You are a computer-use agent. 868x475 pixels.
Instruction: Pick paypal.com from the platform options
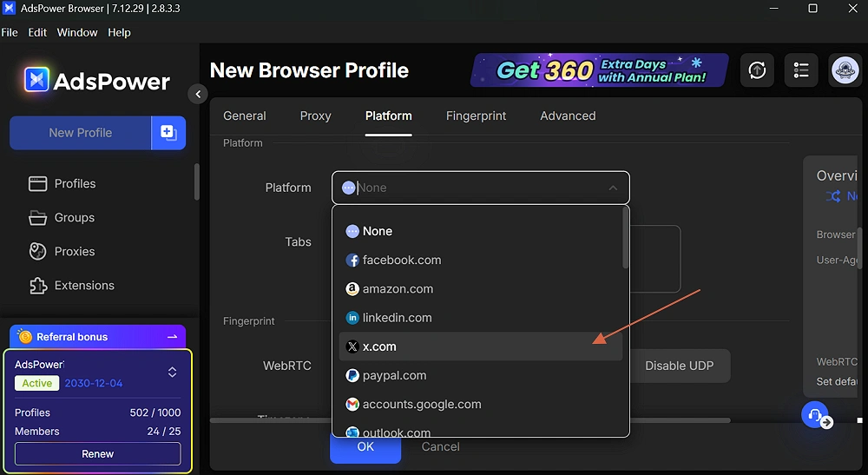pos(394,376)
